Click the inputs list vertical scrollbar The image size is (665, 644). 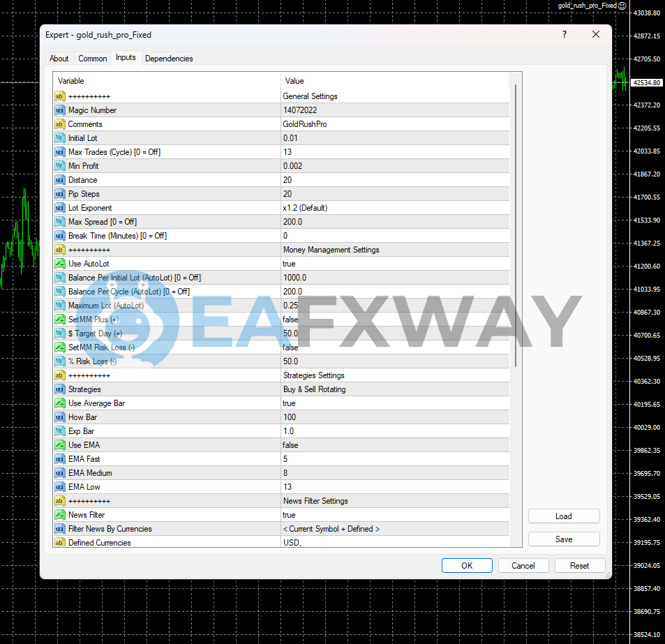coord(516,223)
